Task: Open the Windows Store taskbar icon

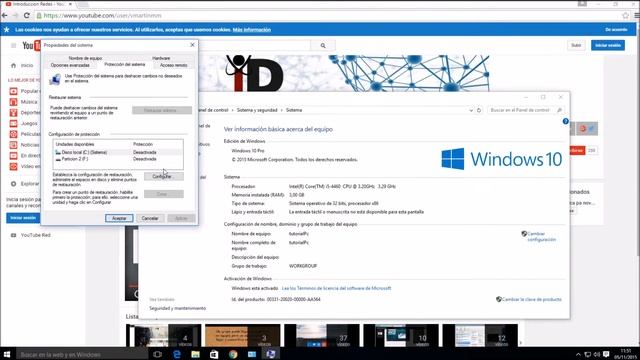Action: (214, 354)
